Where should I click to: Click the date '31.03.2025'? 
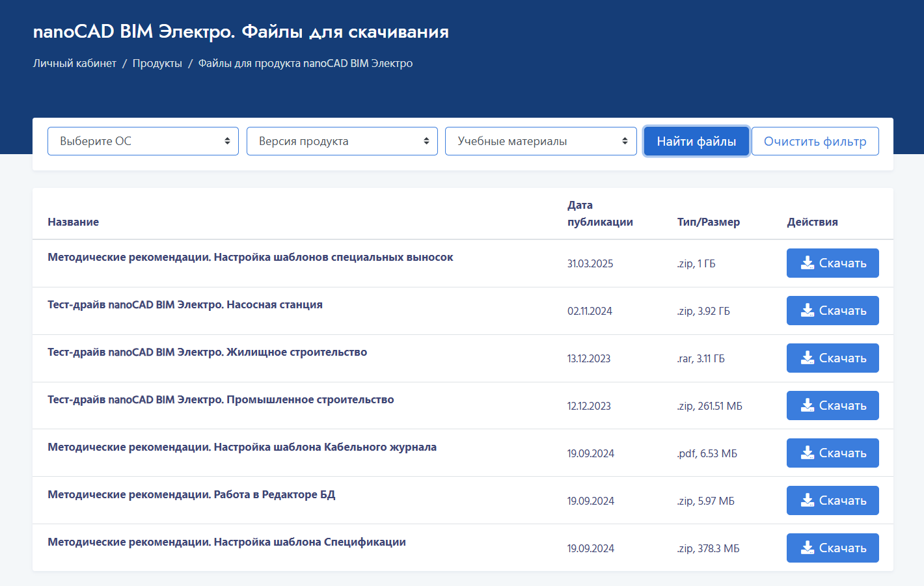pyautogui.click(x=590, y=263)
